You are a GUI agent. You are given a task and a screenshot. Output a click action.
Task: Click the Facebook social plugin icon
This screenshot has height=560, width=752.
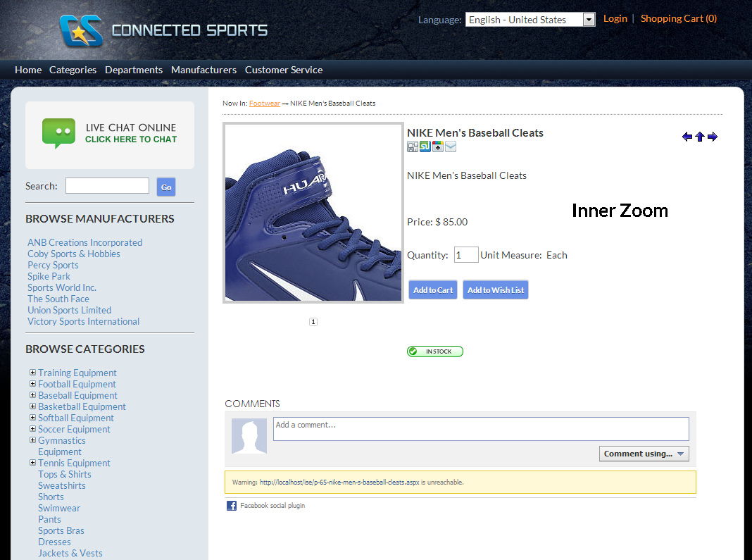[232, 506]
